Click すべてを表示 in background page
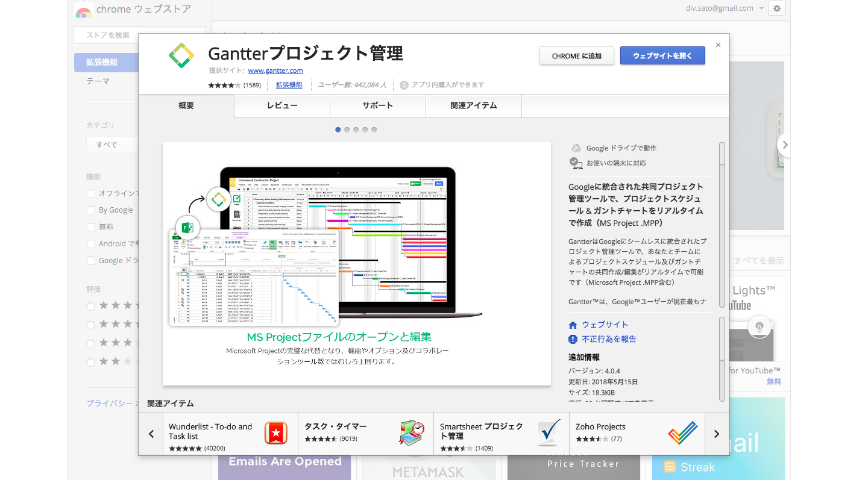The image size is (868, 480). (x=758, y=261)
